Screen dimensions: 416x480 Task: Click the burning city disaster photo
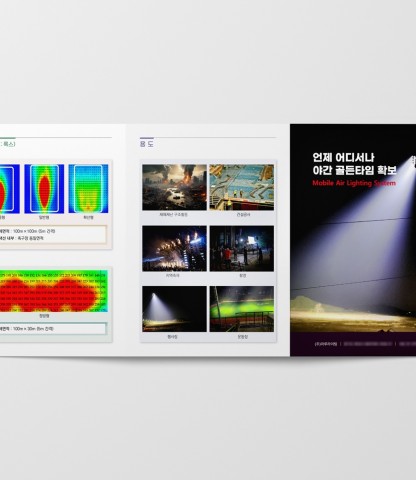point(174,187)
